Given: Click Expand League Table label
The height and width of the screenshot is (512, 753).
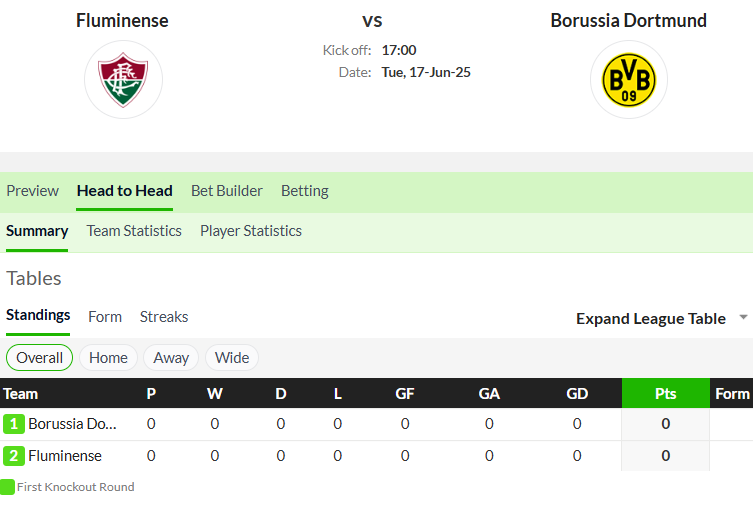Looking at the screenshot, I should pyautogui.click(x=651, y=318).
